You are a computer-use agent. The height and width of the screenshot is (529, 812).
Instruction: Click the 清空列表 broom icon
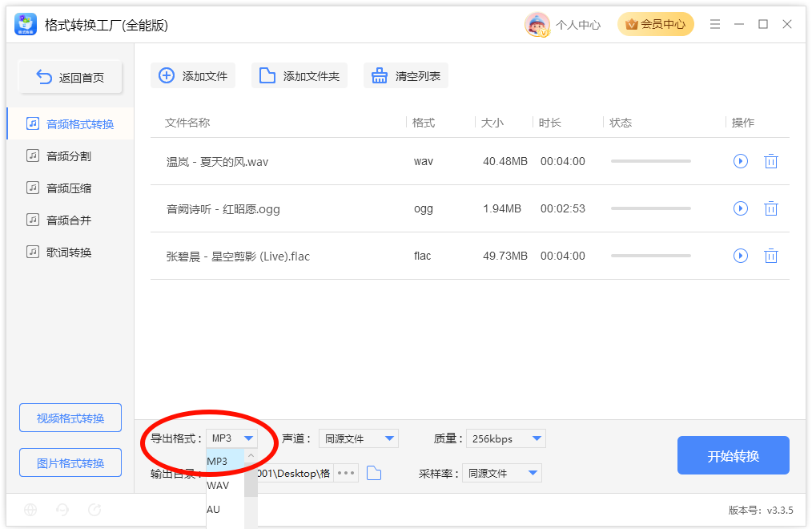click(379, 75)
